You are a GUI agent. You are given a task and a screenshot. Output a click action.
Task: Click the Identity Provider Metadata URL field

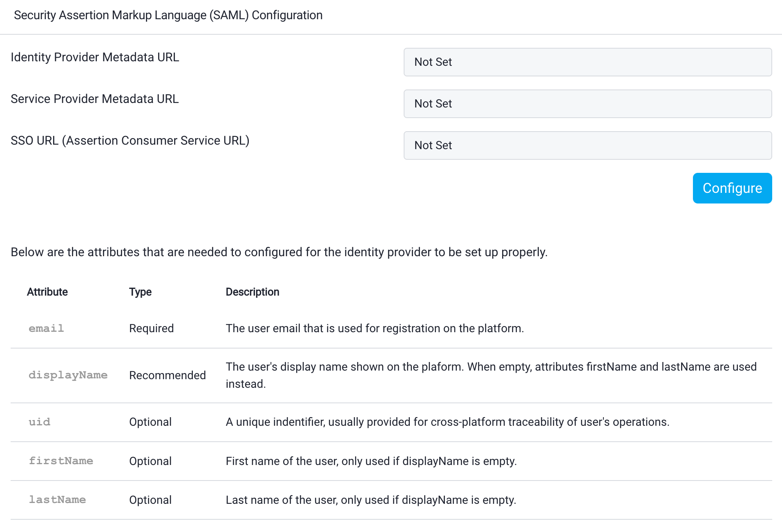[587, 62]
